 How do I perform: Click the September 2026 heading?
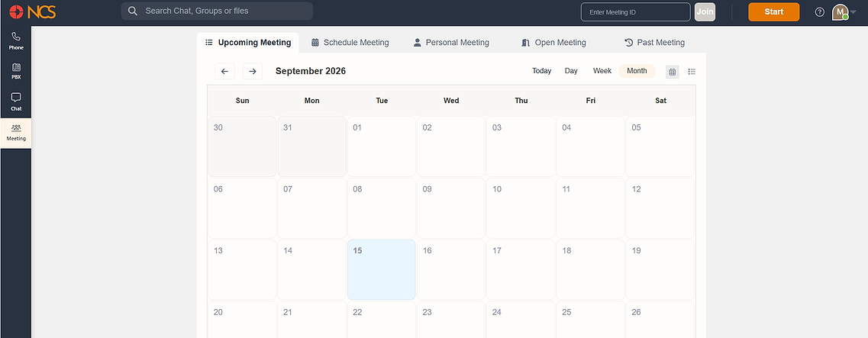[311, 72]
